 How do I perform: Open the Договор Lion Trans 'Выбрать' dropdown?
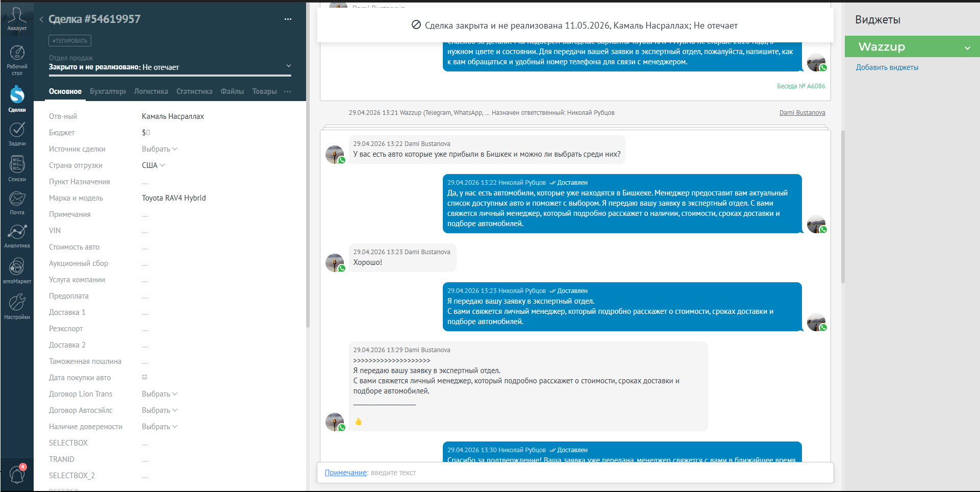pyautogui.click(x=159, y=394)
